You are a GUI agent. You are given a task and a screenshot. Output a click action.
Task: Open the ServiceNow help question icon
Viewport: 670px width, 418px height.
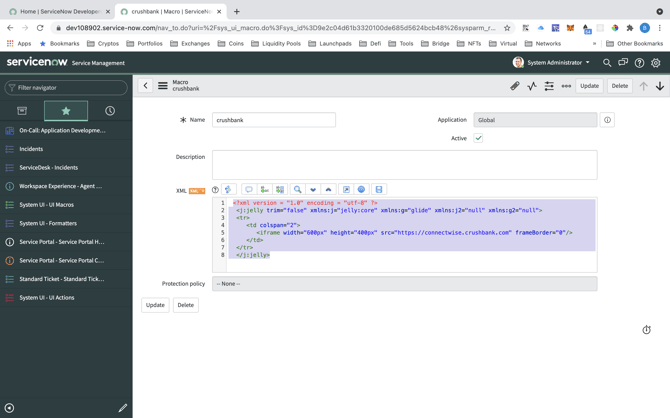[x=639, y=63]
